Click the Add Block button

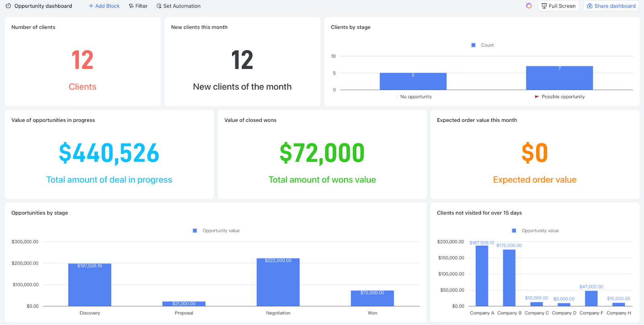[x=104, y=6]
